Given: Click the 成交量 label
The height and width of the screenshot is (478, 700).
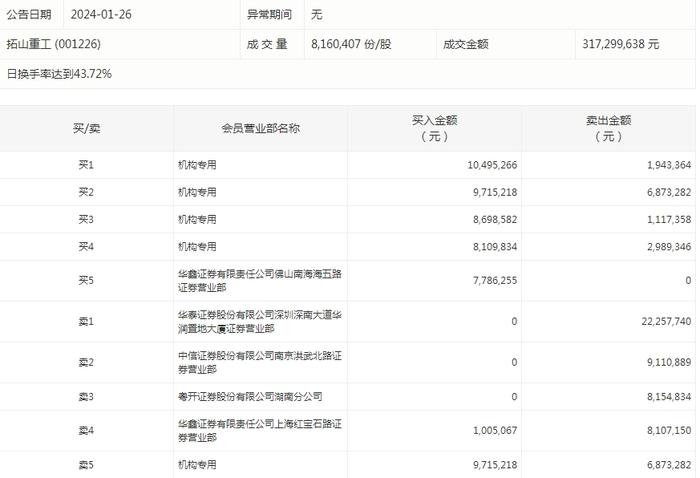Looking at the screenshot, I should coord(267,44).
